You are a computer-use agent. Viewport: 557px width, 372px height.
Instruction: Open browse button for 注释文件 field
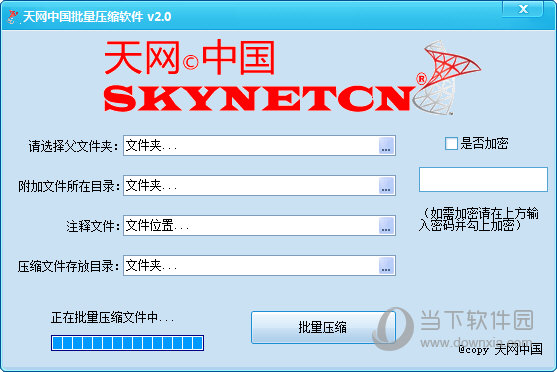tap(386, 226)
